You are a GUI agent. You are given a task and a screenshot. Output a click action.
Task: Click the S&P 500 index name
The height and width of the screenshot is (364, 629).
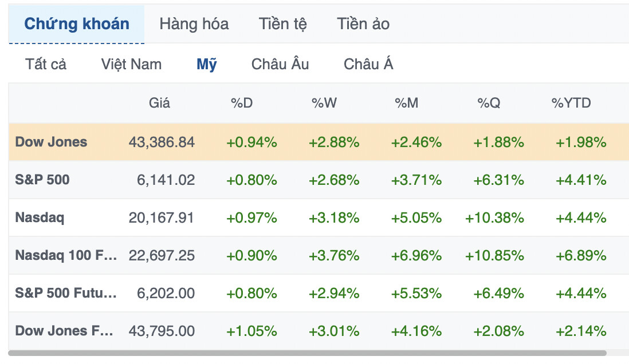click(42, 180)
